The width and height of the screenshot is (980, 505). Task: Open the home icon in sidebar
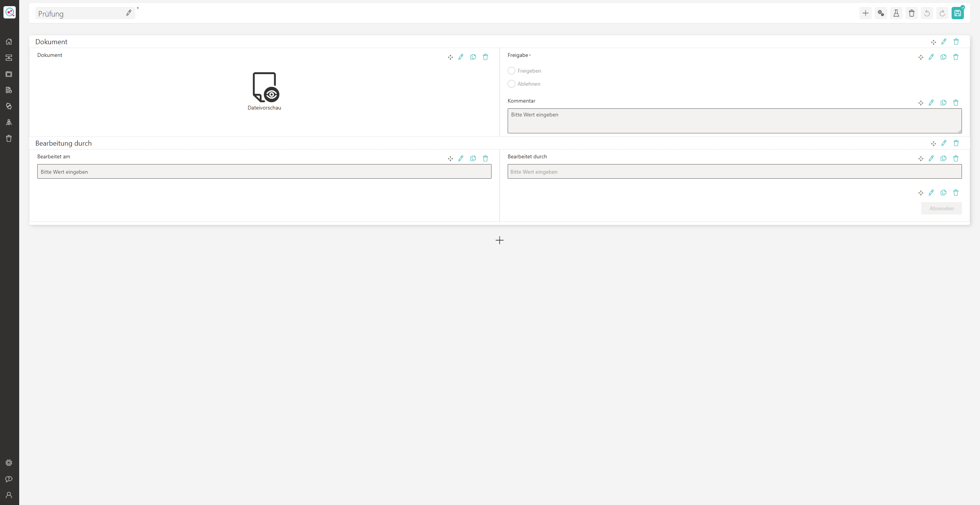9,42
